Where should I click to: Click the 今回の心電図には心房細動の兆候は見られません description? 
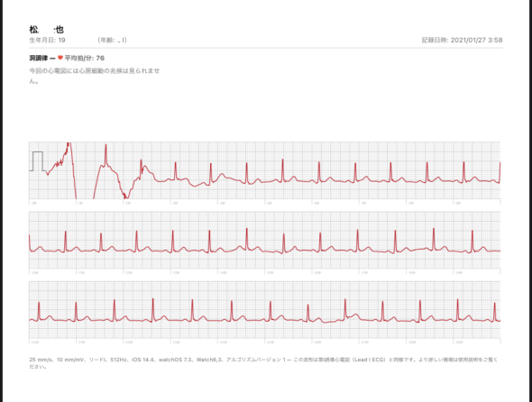pos(95,76)
